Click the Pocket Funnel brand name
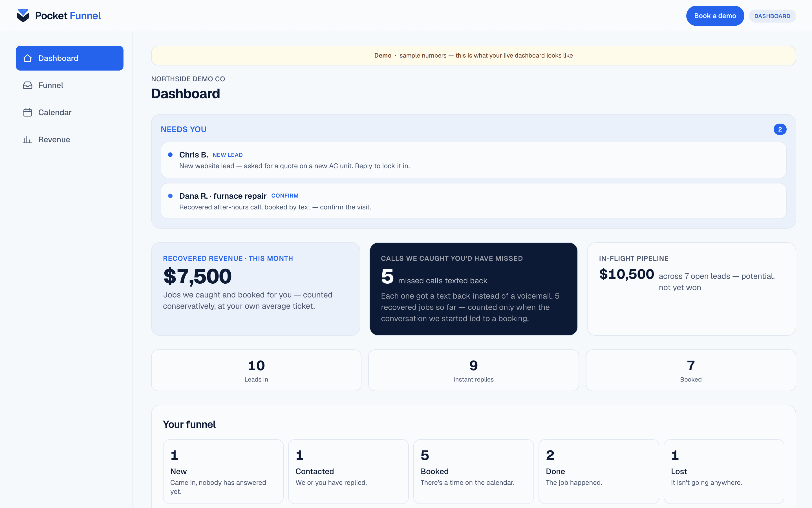 click(x=68, y=16)
